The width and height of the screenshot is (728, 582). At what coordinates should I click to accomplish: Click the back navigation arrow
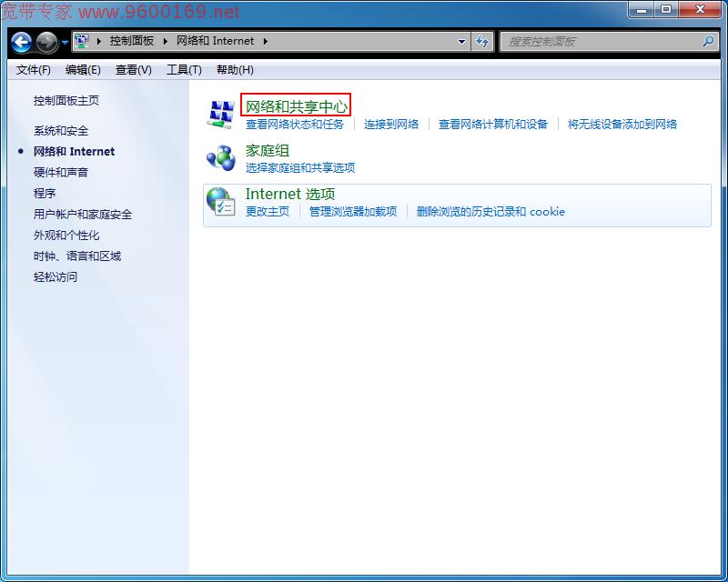tap(20, 42)
